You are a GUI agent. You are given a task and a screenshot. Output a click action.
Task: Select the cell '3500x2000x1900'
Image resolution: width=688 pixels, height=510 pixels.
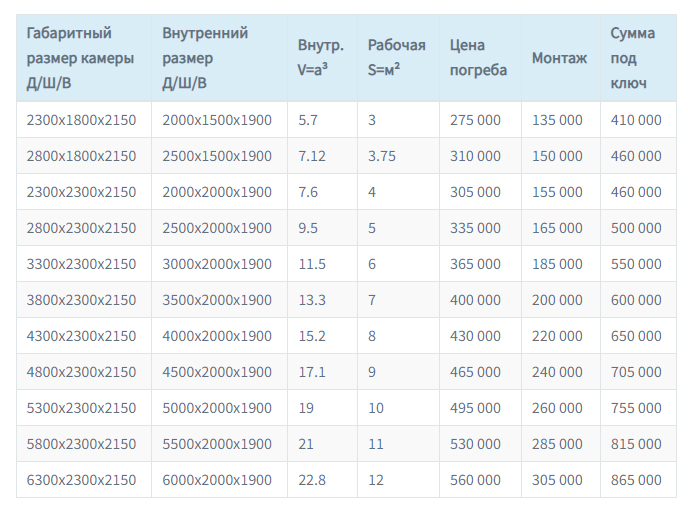coord(219,300)
